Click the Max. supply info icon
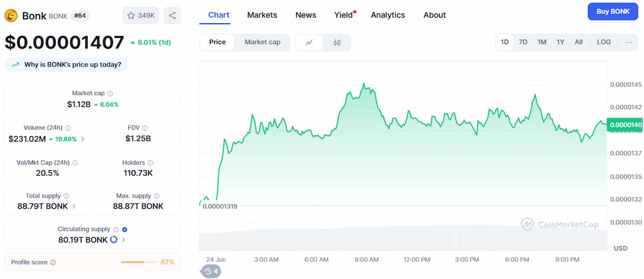This screenshot has width=644, height=279. point(157,196)
